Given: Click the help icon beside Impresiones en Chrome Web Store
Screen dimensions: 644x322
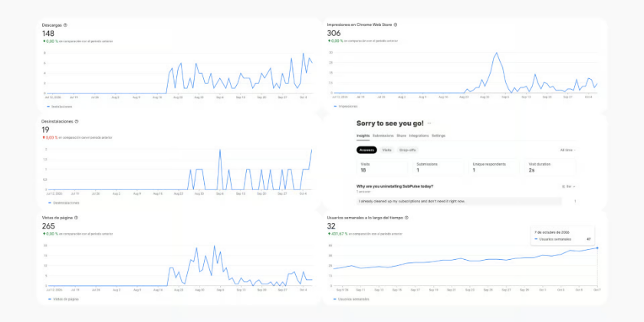Looking at the screenshot, I should 396,25.
